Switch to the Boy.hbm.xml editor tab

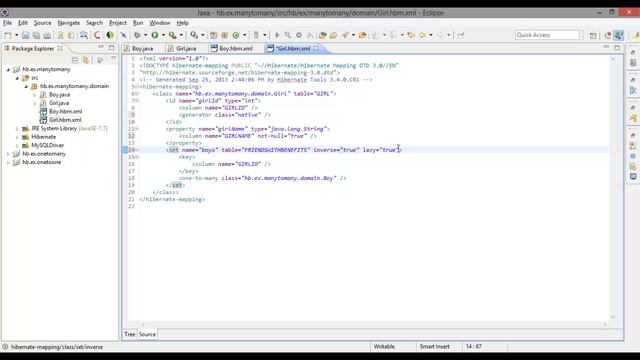click(236, 48)
